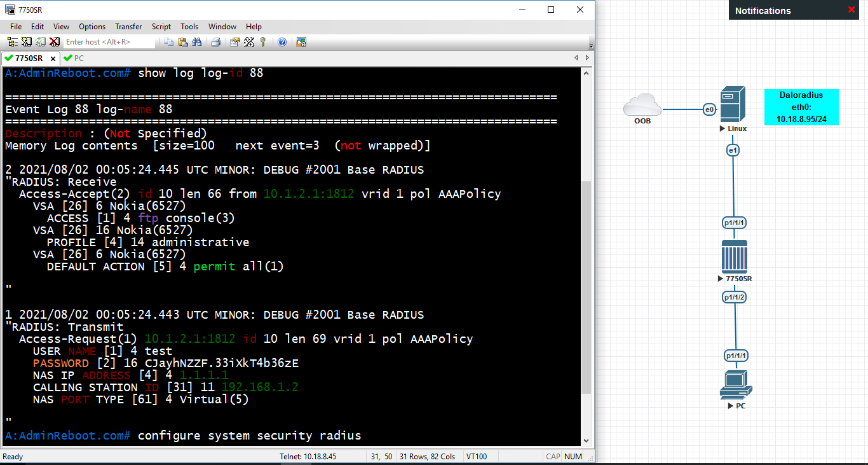Click the 'PROFILE [4] 14 administrative' line

click(148, 242)
